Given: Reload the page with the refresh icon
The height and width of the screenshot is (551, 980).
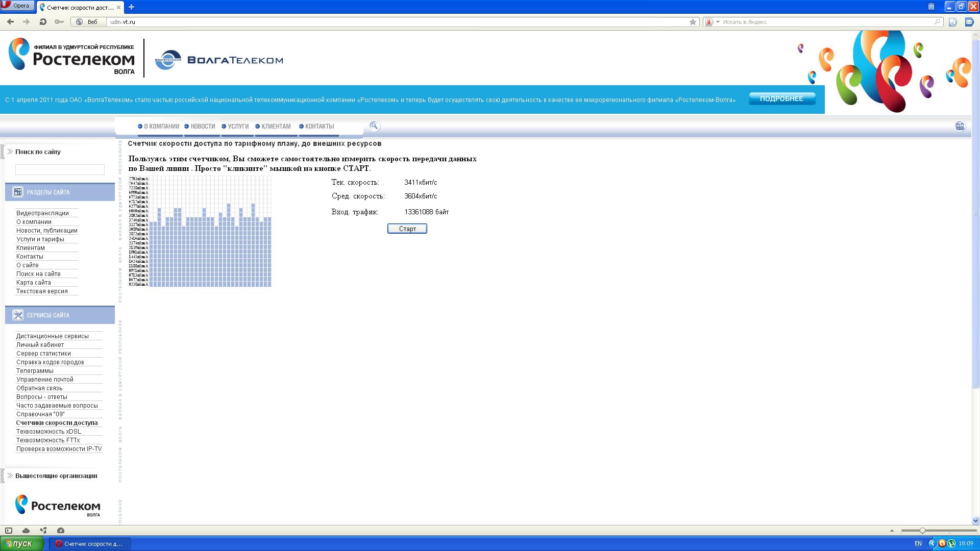Looking at the screenshot, I should pos(43,22).
